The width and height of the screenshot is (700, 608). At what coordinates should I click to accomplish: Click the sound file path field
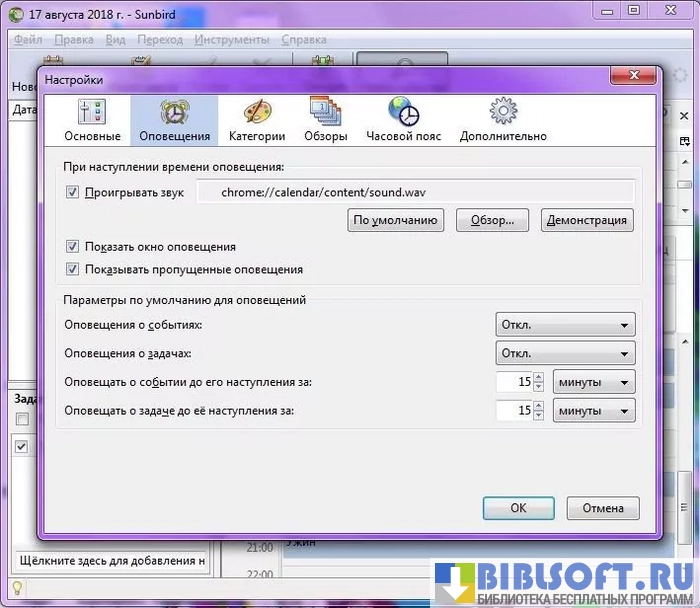414,191
